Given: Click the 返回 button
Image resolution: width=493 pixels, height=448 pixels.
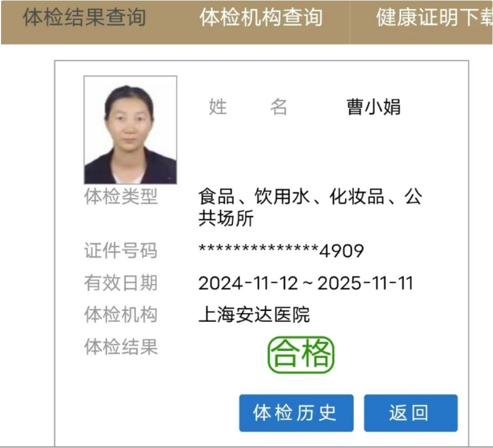Looking at the screenshot, I should (411, 413).
